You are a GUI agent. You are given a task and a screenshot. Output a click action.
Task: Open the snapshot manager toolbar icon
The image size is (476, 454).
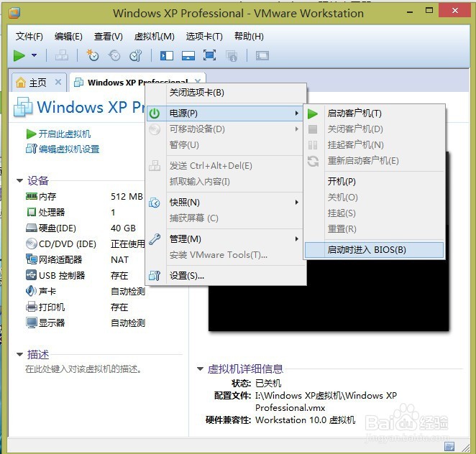click(x=136, y=55)
